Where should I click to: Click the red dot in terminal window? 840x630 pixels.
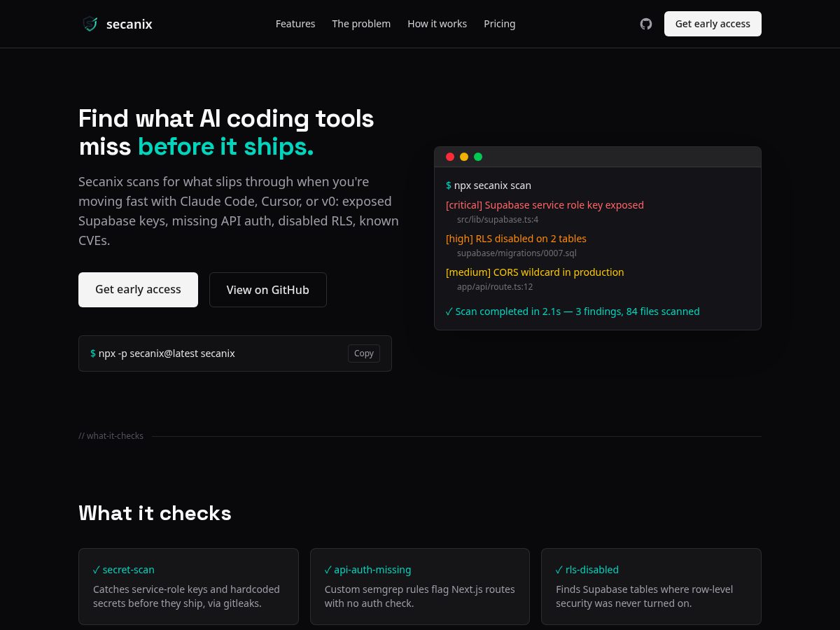click(450, 157)
